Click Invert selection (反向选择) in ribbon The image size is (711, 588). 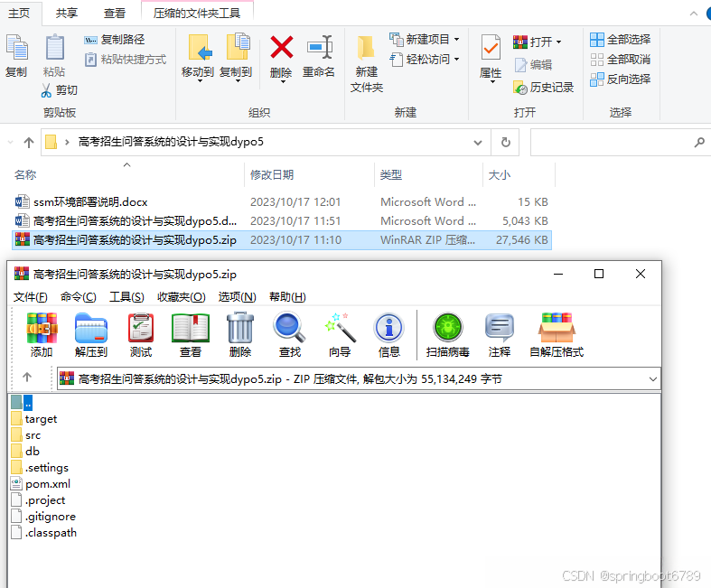(621, 79)
